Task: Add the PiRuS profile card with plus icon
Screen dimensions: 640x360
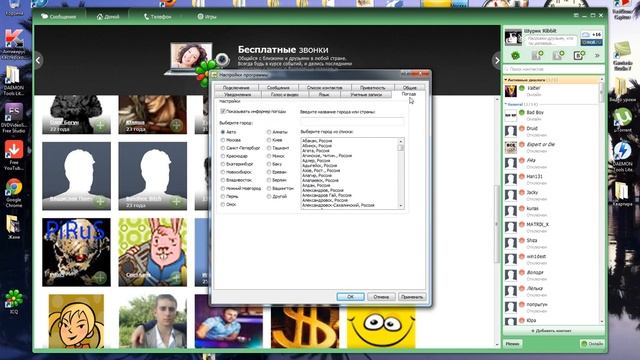Action: click(x=100, y=278)
